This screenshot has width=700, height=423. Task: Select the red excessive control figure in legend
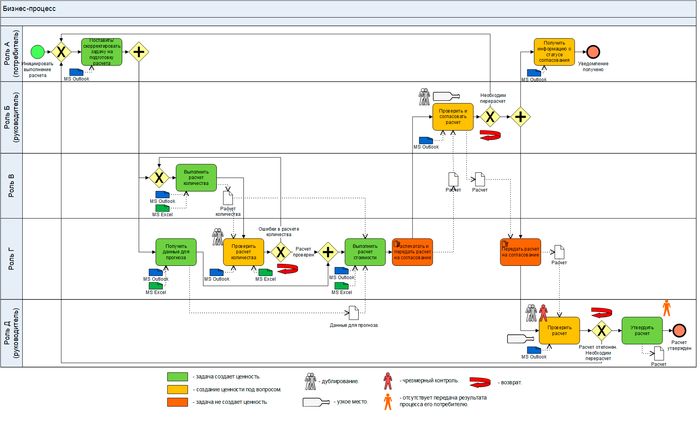pyautogui.click(x=387, y=380)
